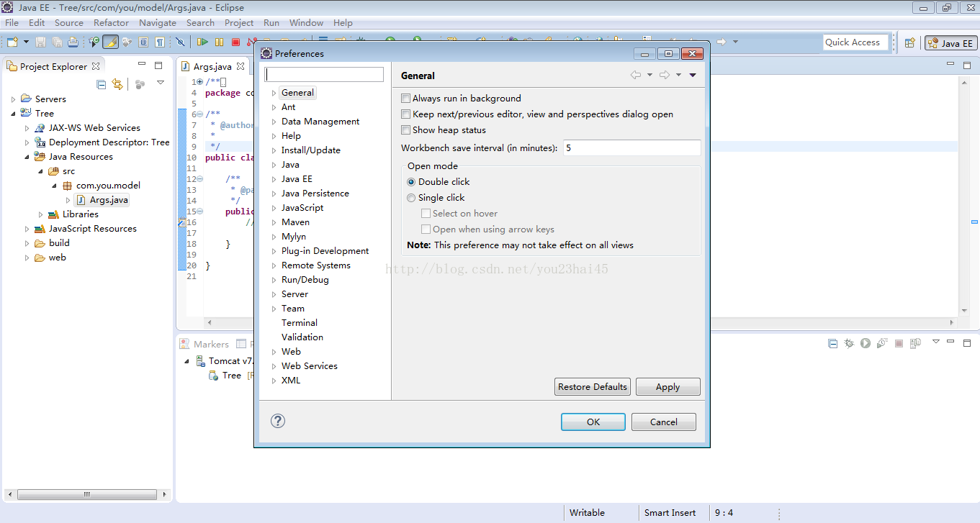Click the Workbench save interval field
Viewport: 980px width, 523px height.
[x=631, y=148]
